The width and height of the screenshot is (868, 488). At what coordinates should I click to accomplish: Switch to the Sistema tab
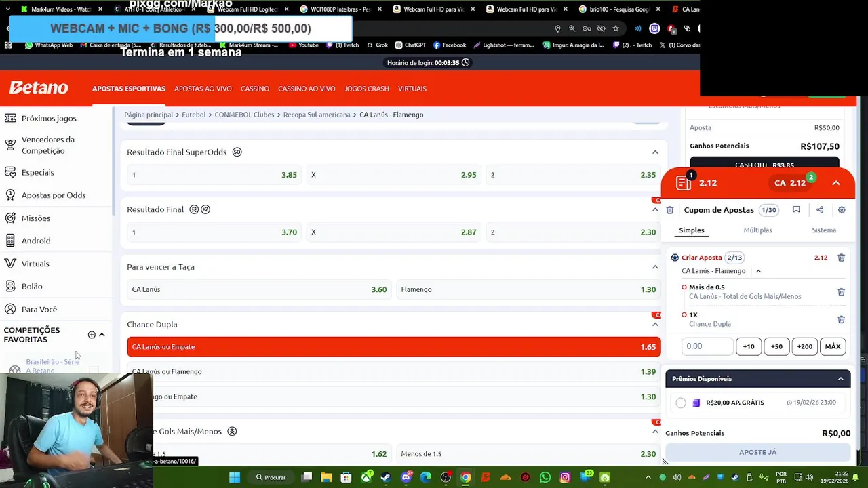click(x=824, y=230)
